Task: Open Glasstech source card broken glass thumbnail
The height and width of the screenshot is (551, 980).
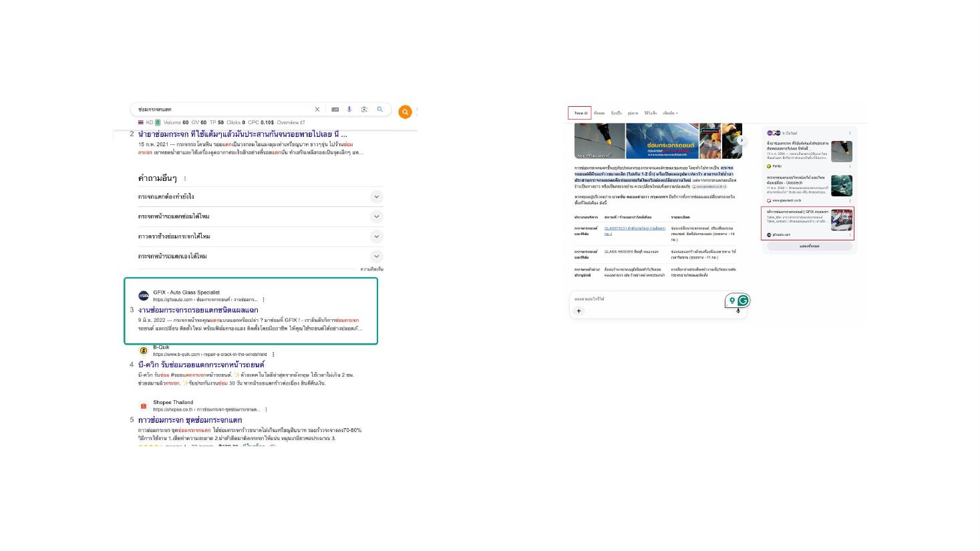Action: [x=841, y=185]
